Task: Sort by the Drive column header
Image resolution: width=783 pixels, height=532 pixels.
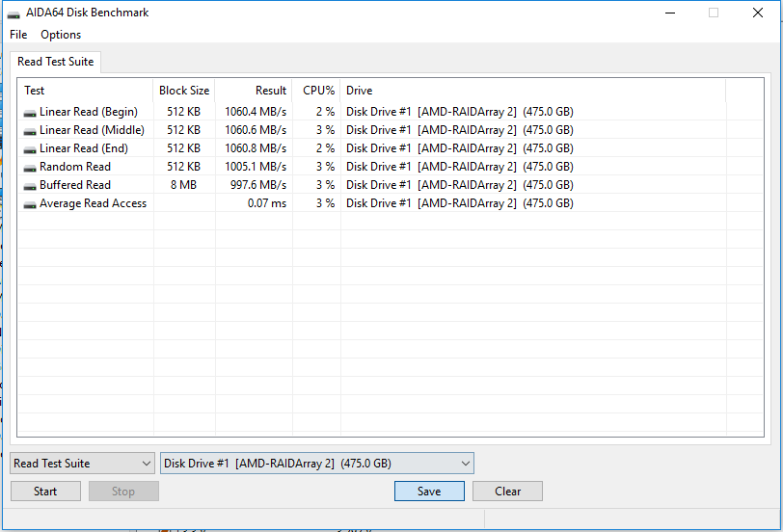Action: tap(533, 91)
